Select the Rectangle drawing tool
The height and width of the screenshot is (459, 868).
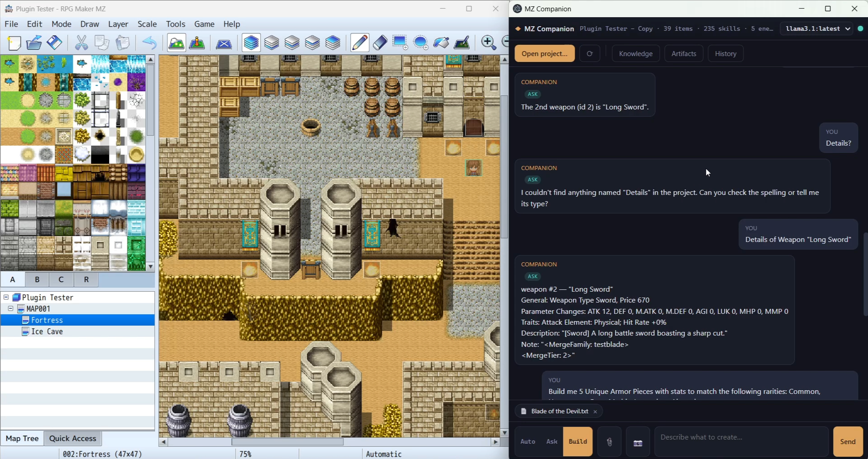[x=401, y=43]
